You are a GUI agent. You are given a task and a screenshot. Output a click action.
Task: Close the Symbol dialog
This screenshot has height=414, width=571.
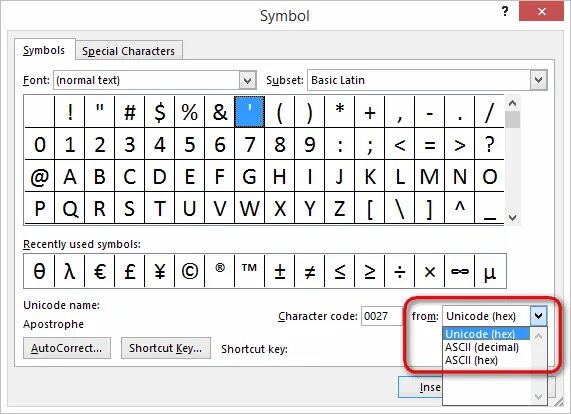[542, 12]
